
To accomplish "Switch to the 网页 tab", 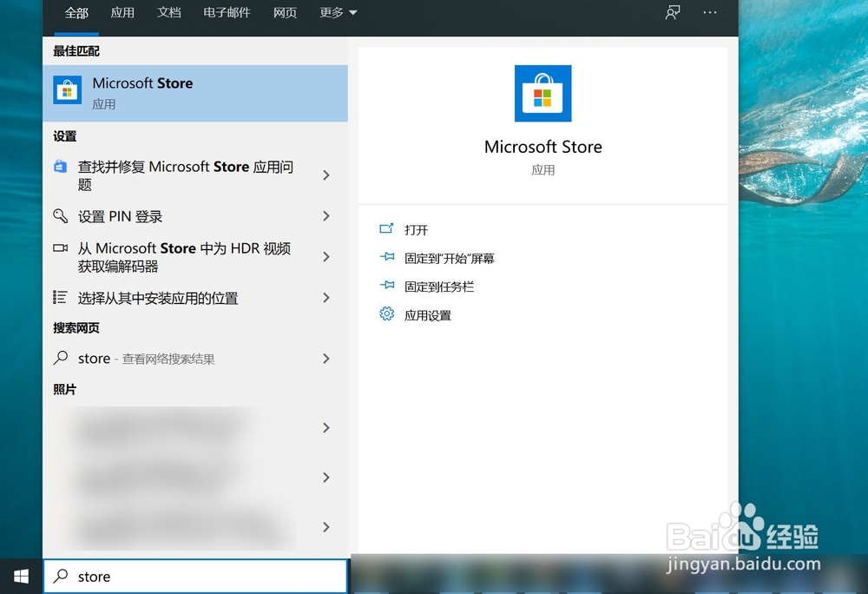I will (285, 13).
